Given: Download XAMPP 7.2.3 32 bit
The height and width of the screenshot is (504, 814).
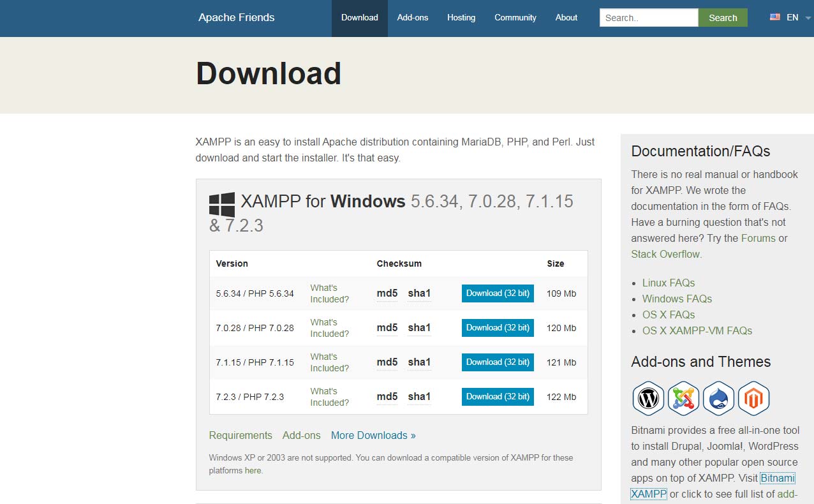Looking at the screenshot, I should pyautogui.click(x=498, y=397).
